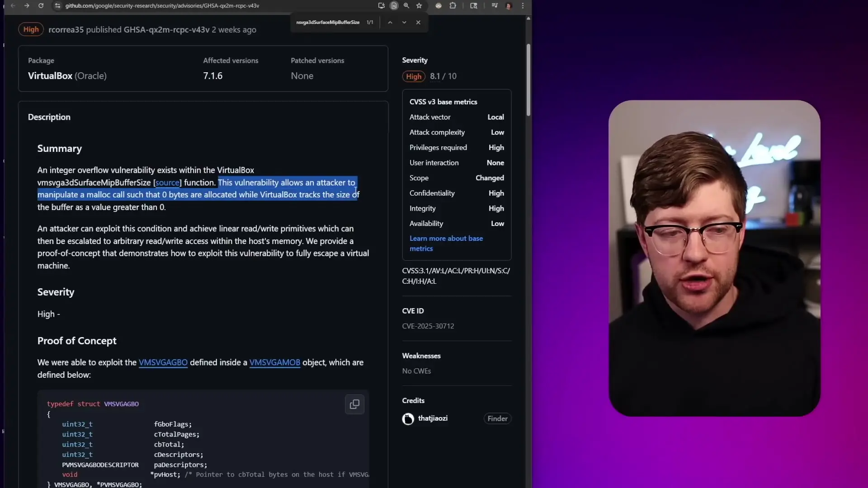Click the 1/1 find match counter
The height and width of the screenshot is (488, 868).
pyautogui.click(x=370, y=22)
